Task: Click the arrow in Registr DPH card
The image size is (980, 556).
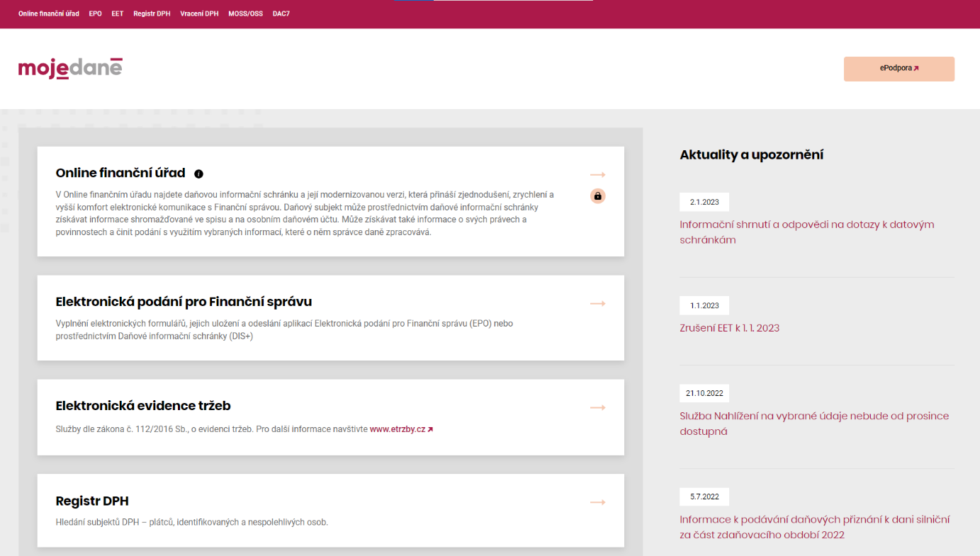Action: (597, 502)
